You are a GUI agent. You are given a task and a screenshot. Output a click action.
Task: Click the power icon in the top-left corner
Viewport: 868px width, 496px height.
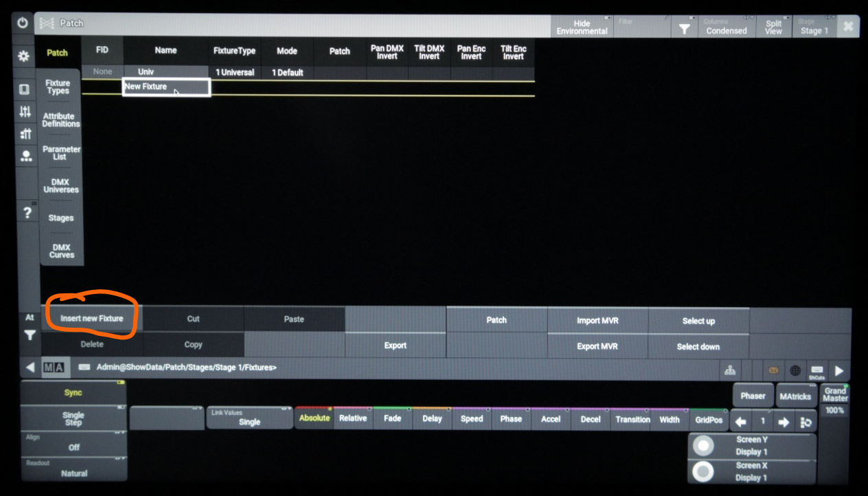23,23
